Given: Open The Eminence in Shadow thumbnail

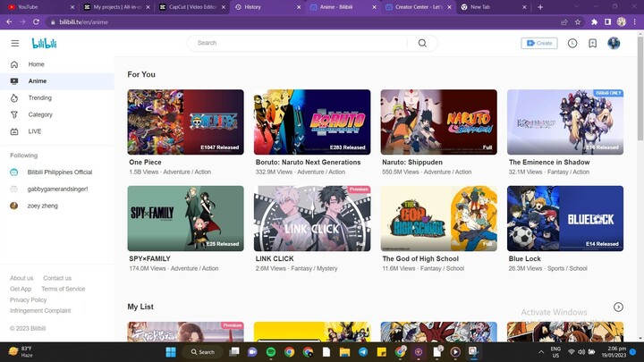Looking at the screenshot, I should (x=565, y=122).
